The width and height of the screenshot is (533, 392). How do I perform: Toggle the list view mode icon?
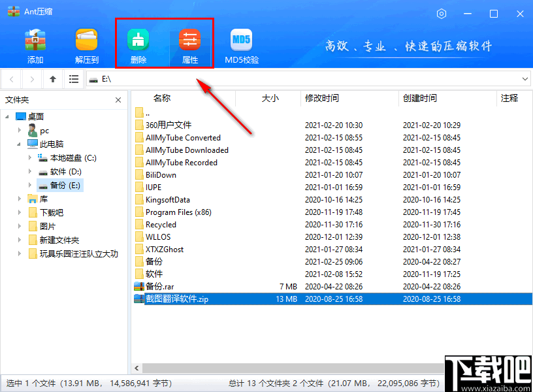[73, 79]
